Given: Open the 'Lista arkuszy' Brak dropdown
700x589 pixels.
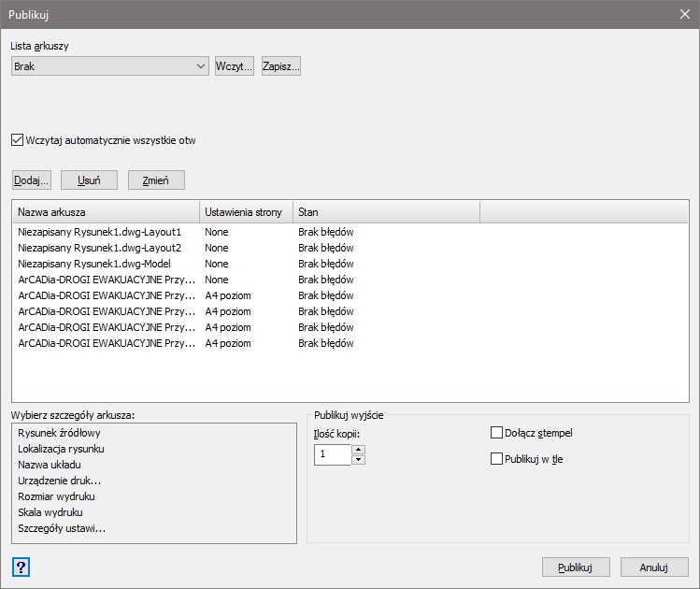Looking at the screenshot, I should coord(110,66).
